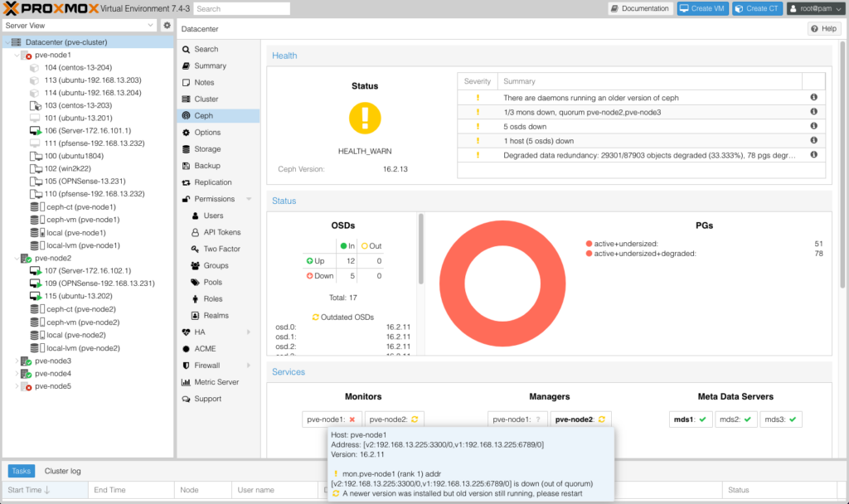Open the Permissions menu item
849x504 pixels.
pos(218,199)
